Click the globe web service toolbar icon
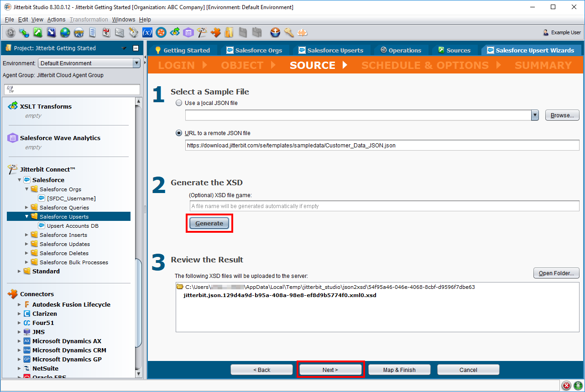This screenshot has width=585, height=392. tap(65, 32)
